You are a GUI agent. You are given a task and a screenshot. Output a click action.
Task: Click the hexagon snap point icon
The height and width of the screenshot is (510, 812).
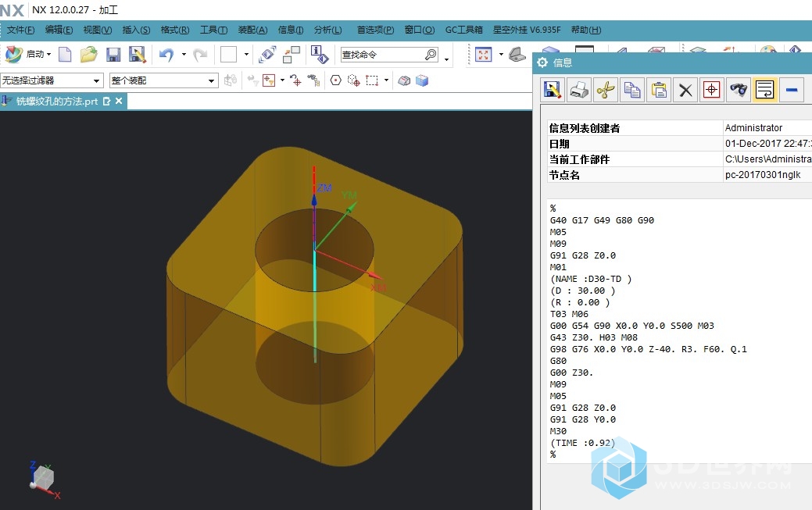point(336,80)
